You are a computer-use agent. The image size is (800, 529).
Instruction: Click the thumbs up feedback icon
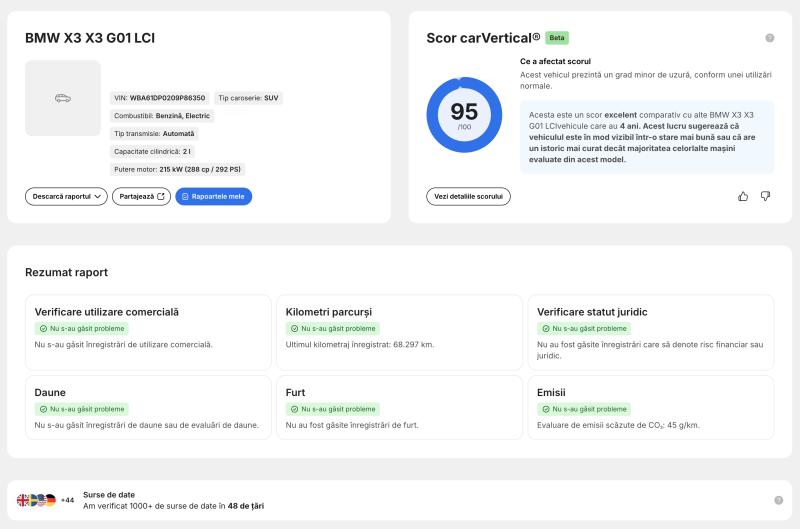[743, 196]
